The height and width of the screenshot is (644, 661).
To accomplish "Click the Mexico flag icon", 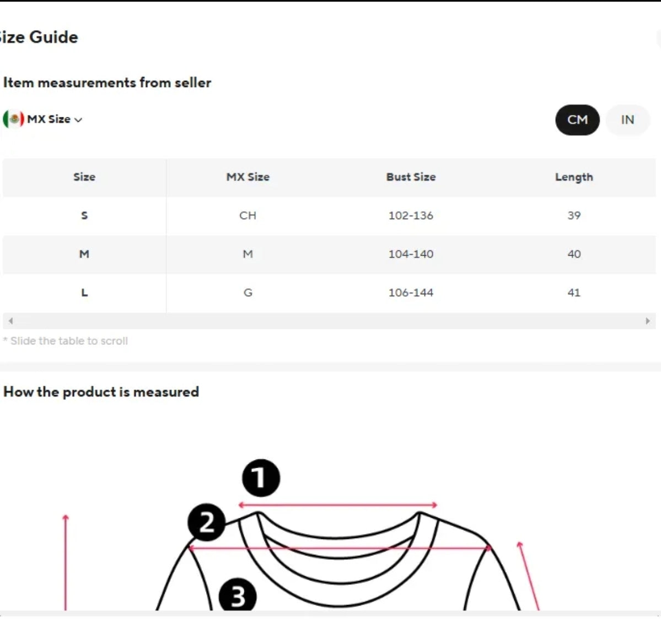I will point(13,119).
